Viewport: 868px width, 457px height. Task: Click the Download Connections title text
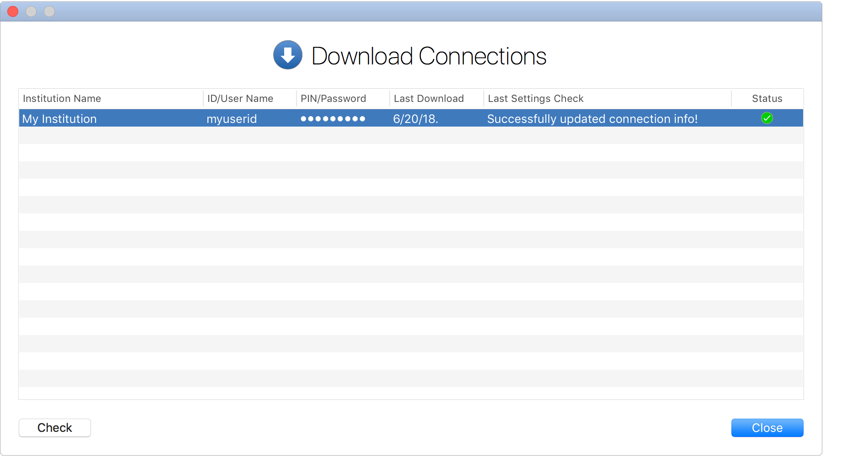429,55
